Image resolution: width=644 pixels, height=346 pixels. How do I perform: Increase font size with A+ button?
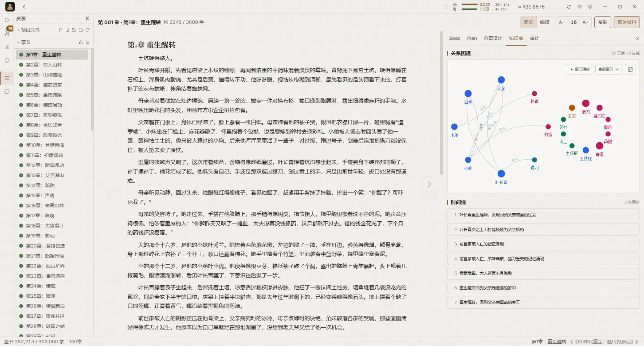point(585,22)
